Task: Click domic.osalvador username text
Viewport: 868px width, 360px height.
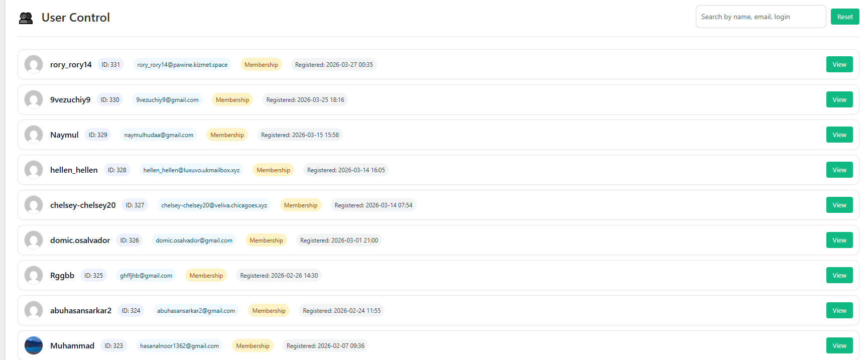Action: [80, 241]
